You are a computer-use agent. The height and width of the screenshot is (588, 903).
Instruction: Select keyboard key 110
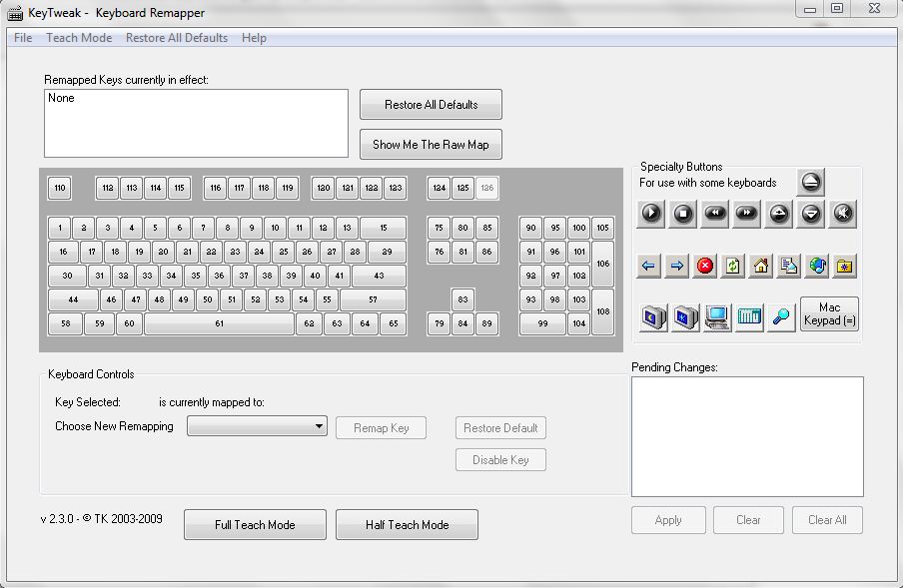tap(60, 188)
